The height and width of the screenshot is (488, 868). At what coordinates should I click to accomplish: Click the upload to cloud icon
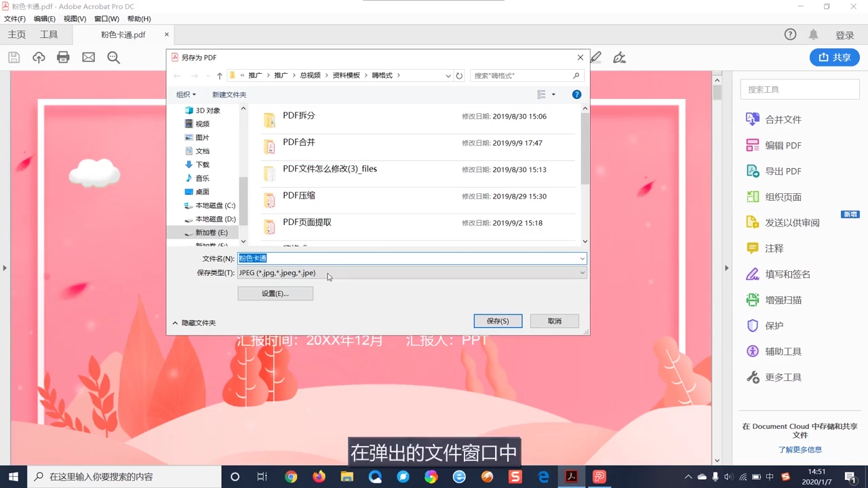click(39, 58)
